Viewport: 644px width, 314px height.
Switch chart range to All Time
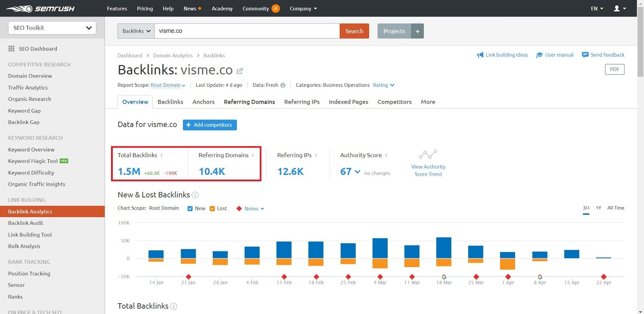tap(616, 208)
